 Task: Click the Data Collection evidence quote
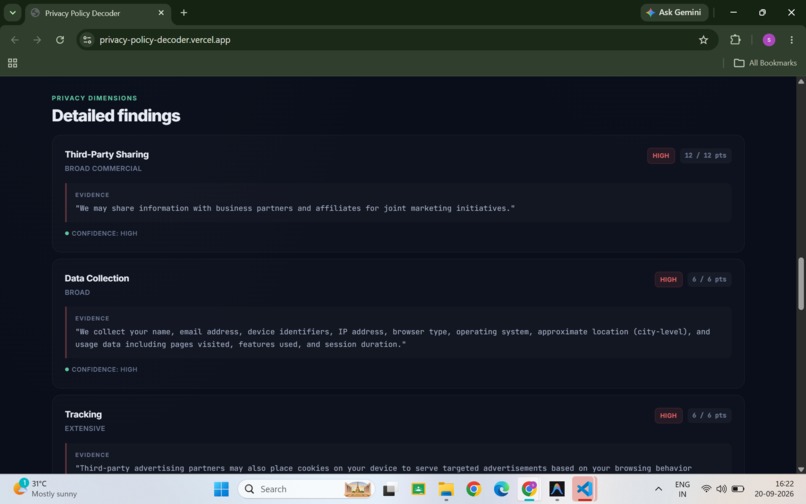point(393,338)
